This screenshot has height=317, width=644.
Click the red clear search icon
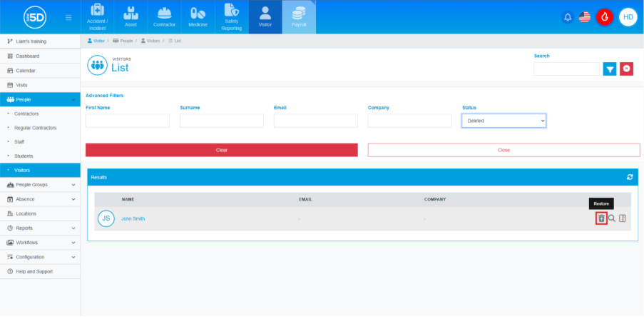pyautogui.click(x=627, y=69)
